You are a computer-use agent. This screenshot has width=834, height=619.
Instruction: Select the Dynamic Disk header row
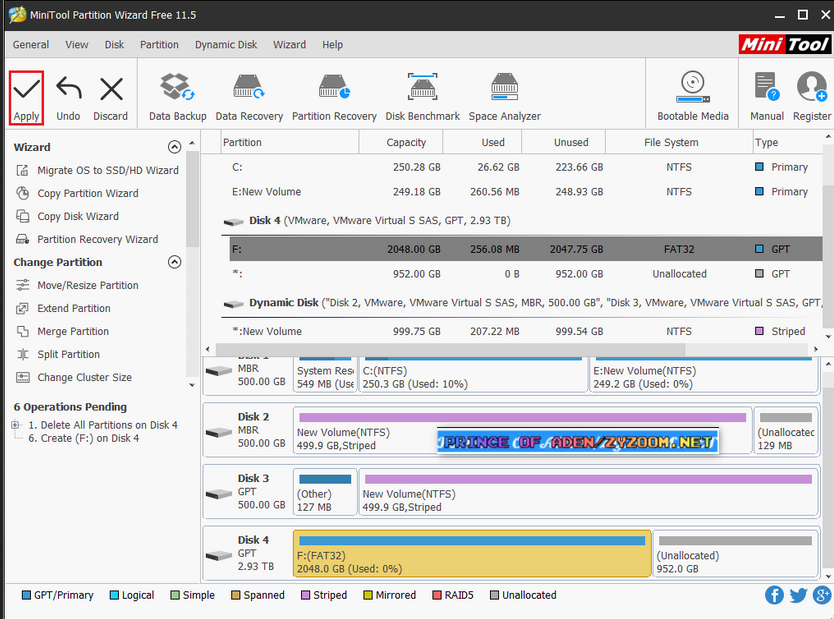coord(522,303)
